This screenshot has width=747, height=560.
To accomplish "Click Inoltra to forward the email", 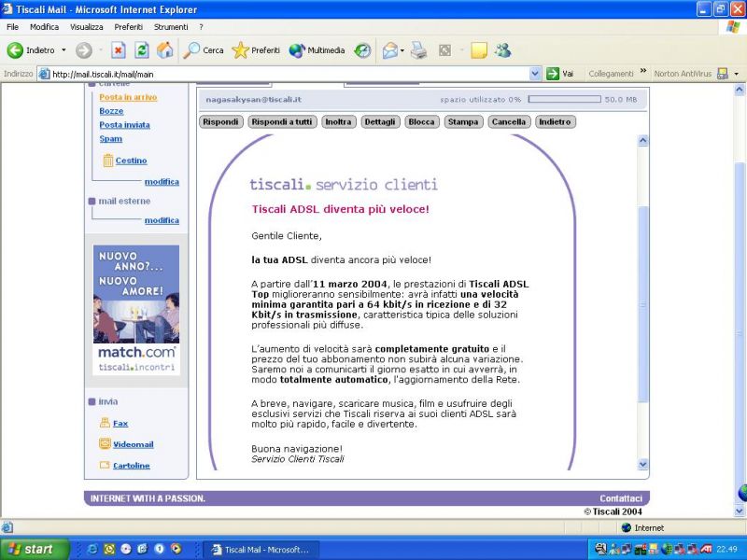I will [338, 122].
